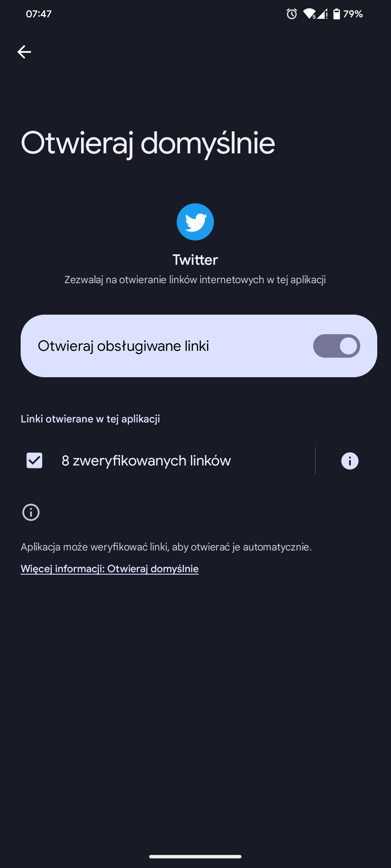This screenshot has width=391, height=868.
Task: Tap the Linki otwierane w tej aplikacji header
Action: click(x=90, y=419)
